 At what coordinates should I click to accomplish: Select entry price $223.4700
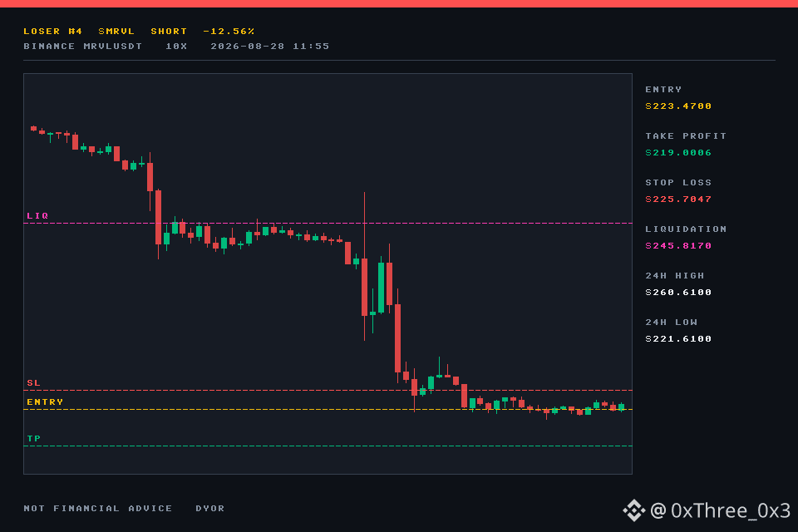(x=678, y=106)
